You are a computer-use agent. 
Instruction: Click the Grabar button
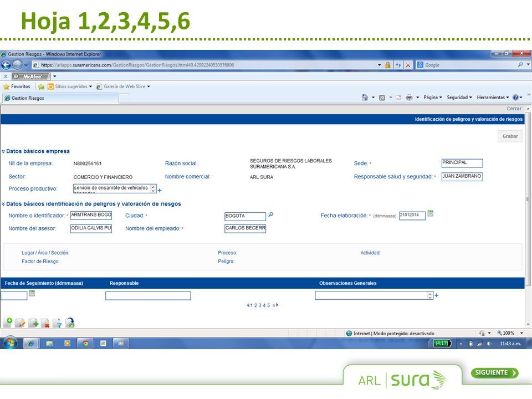(510, 136)
